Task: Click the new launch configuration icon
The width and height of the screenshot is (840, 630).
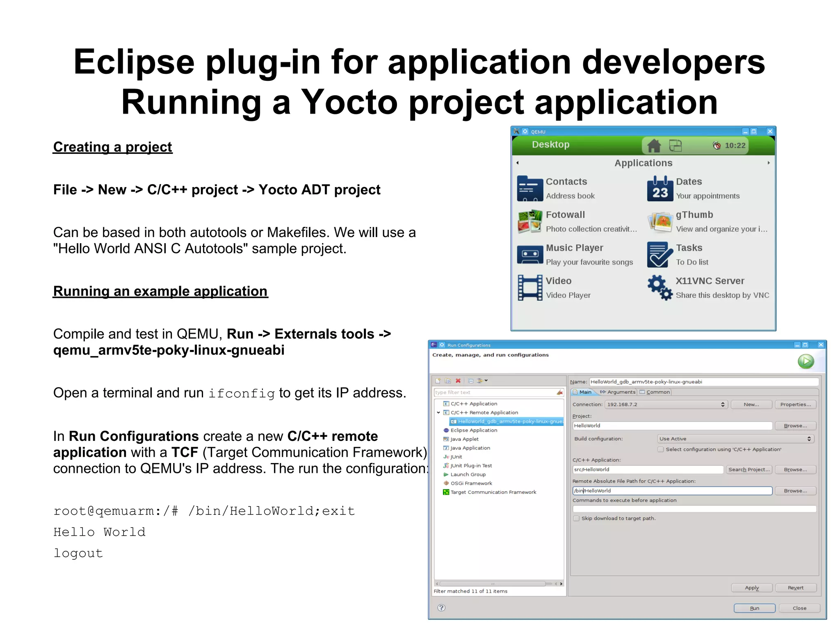Action: point(438,381)
